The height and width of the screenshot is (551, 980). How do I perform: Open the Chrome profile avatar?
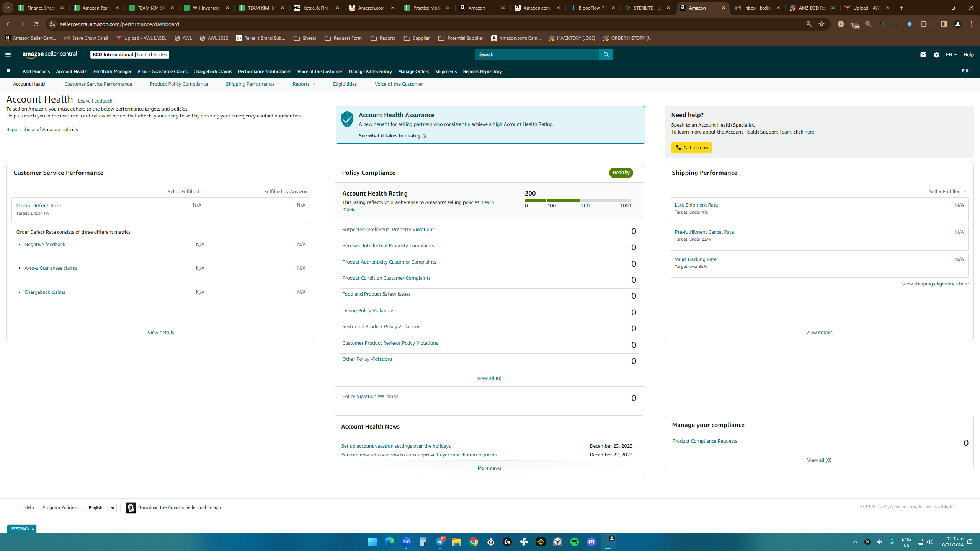pos(958,24)
